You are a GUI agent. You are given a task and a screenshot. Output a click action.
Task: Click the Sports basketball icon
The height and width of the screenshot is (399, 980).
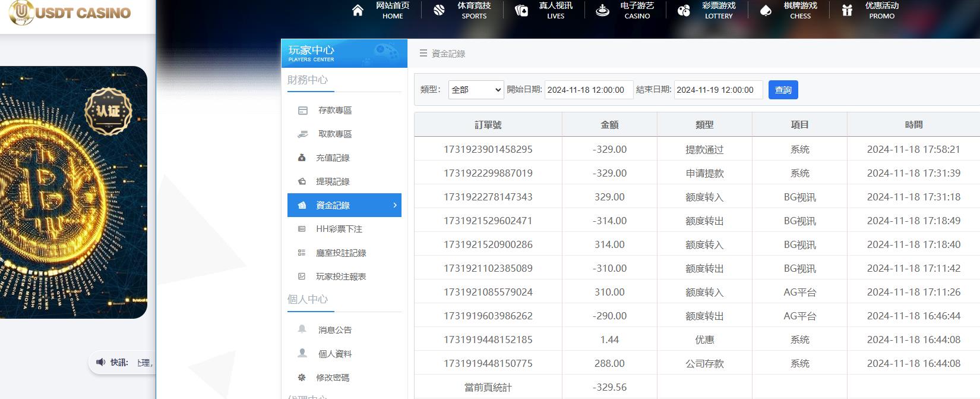tap(439, 11)
